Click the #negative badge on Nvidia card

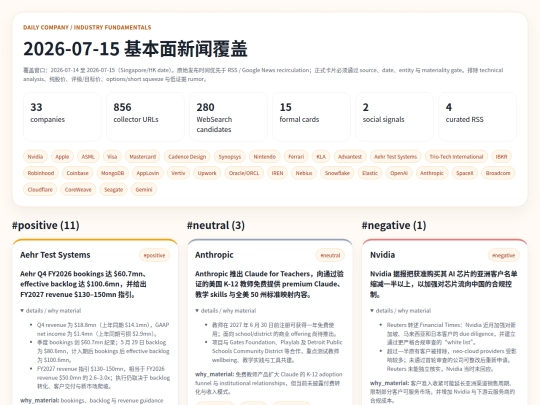pyautogui.click(x=503, y=255)
